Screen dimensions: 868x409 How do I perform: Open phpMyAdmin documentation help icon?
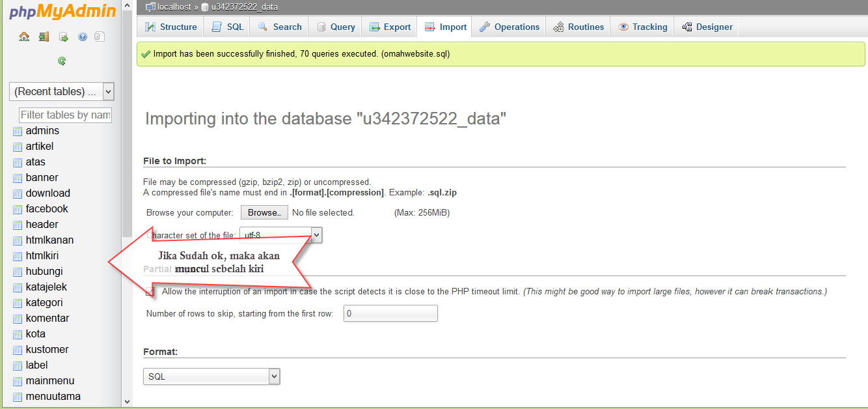(83, 37)
